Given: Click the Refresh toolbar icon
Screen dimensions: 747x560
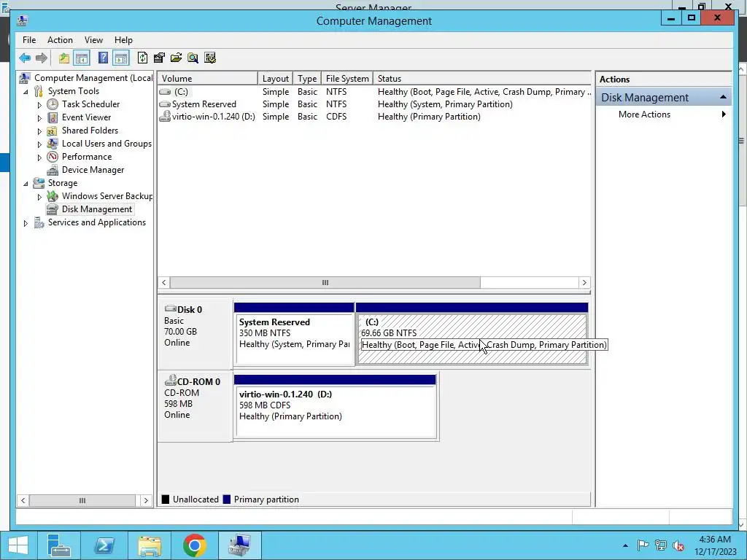Looking at the screenshot, I should point(142,58).
